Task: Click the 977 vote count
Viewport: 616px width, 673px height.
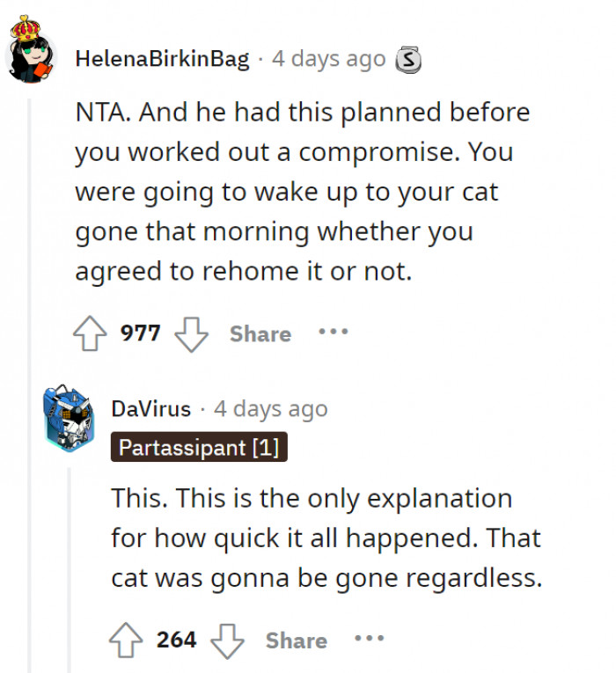Action: [141, 333]
